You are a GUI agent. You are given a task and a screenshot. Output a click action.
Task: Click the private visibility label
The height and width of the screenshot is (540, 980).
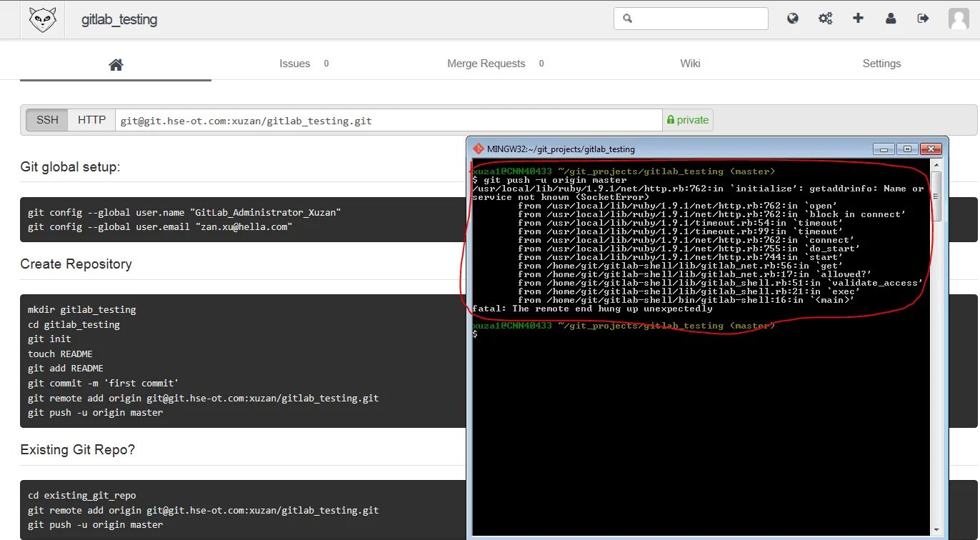pos(688,120)
